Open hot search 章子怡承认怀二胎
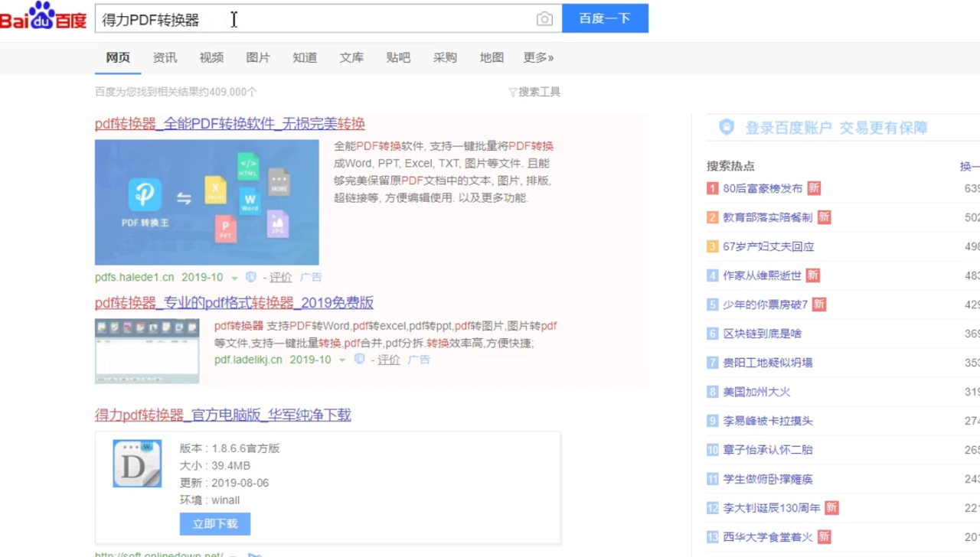The height and width of the screenshot is (557, 980). pos(768,450)
